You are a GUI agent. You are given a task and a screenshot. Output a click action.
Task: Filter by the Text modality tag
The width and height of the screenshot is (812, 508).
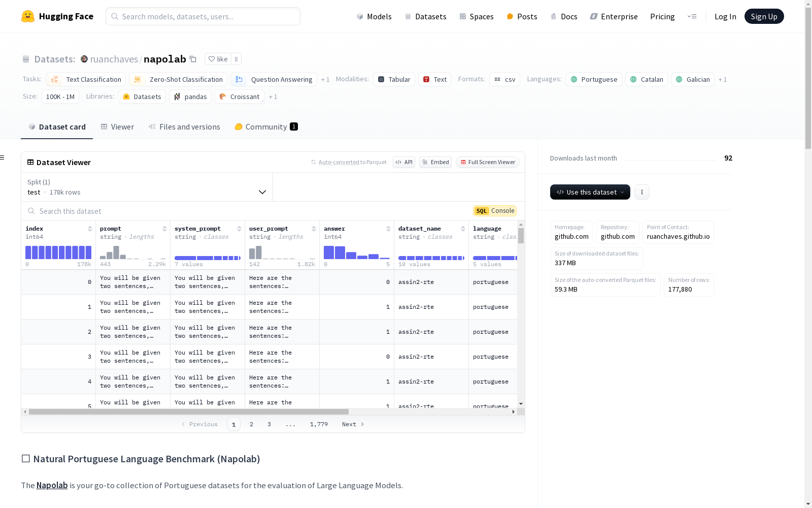435,79
